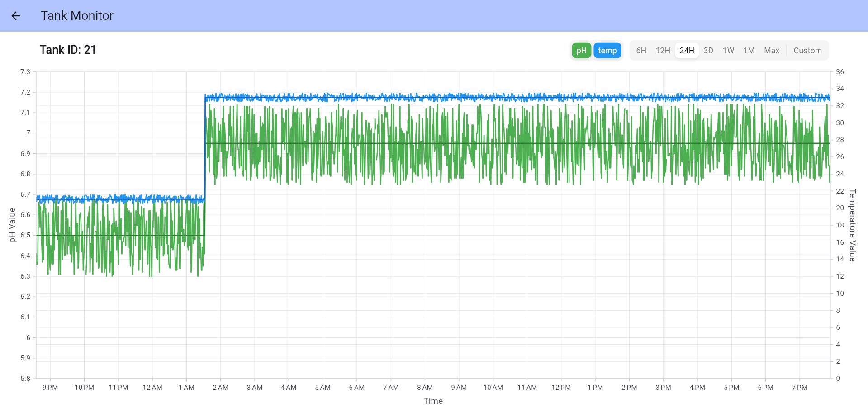The image size is (868, 412).
Task: Click the 5.8 pH axis value
Action: coord(25,379)
